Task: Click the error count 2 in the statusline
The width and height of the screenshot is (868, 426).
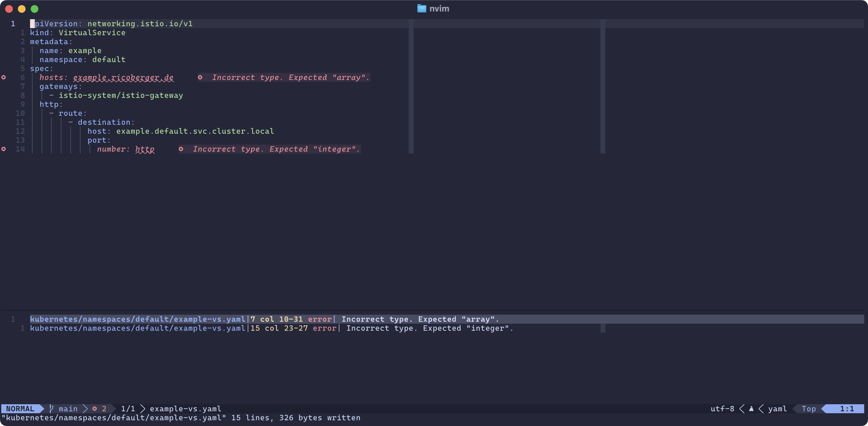Action: [104, 409]
